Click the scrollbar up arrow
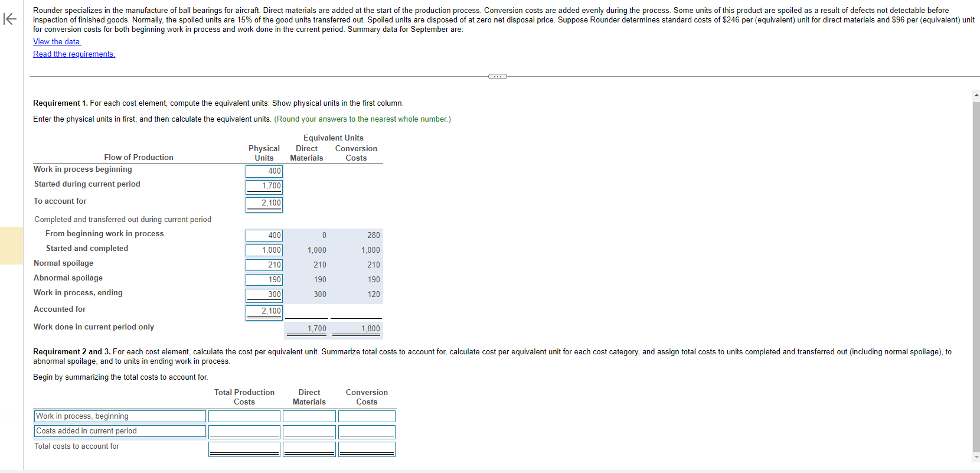Viewport: 980px width, 473px height. click(x=976, y=94)
